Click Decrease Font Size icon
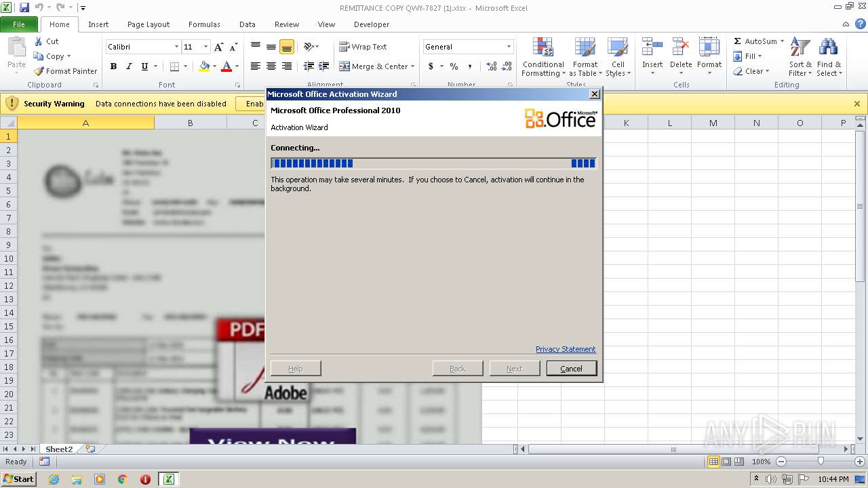868x488 pixels. pos(233,47)
